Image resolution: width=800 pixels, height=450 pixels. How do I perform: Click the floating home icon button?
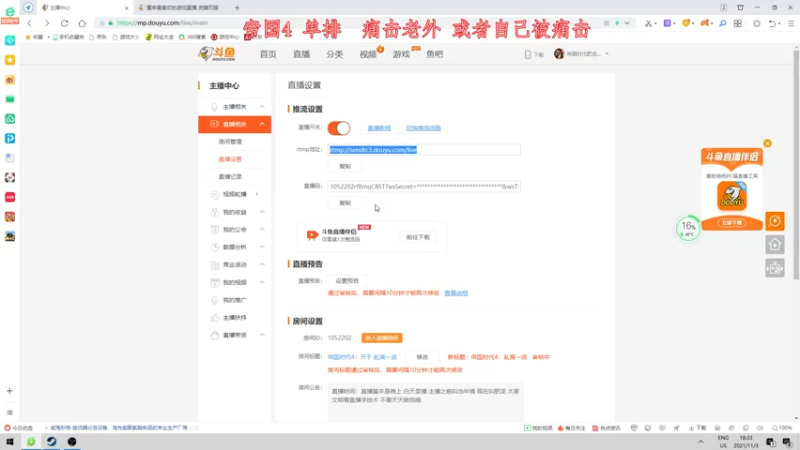774,244
